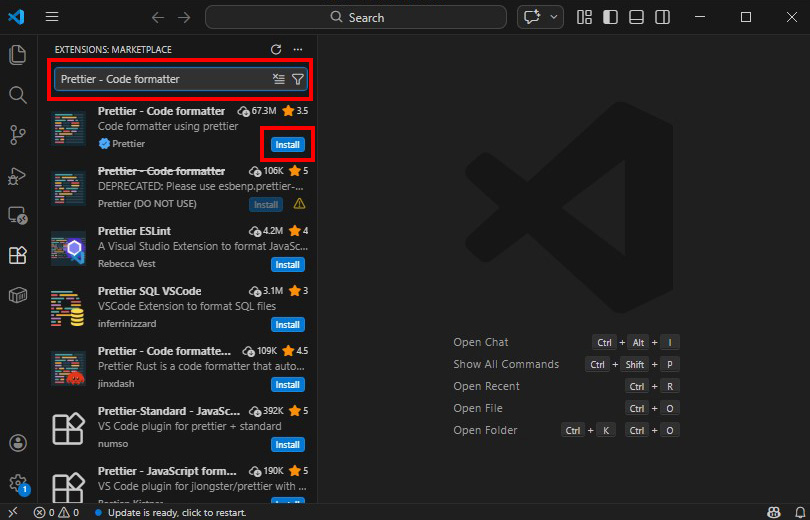The image size is (810, 520).
Task: Open the Run and Debug view
Action: coord(17,175)
